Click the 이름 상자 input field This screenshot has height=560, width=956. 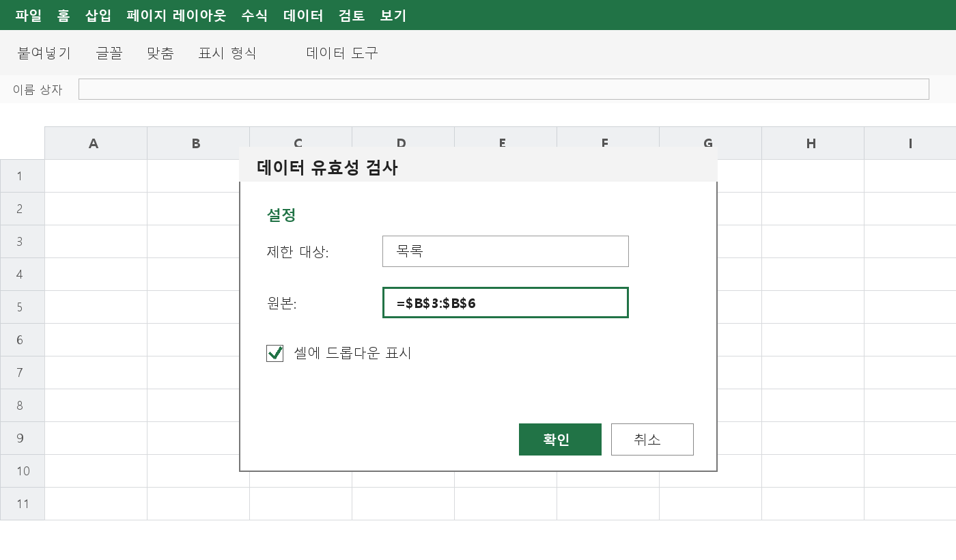point(504,89)
